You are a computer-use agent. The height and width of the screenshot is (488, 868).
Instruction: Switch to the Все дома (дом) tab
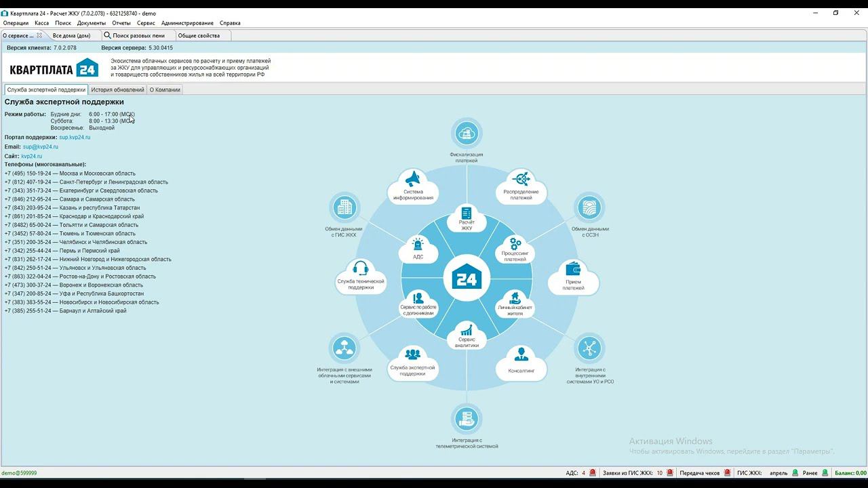click(x=72, y=35)
